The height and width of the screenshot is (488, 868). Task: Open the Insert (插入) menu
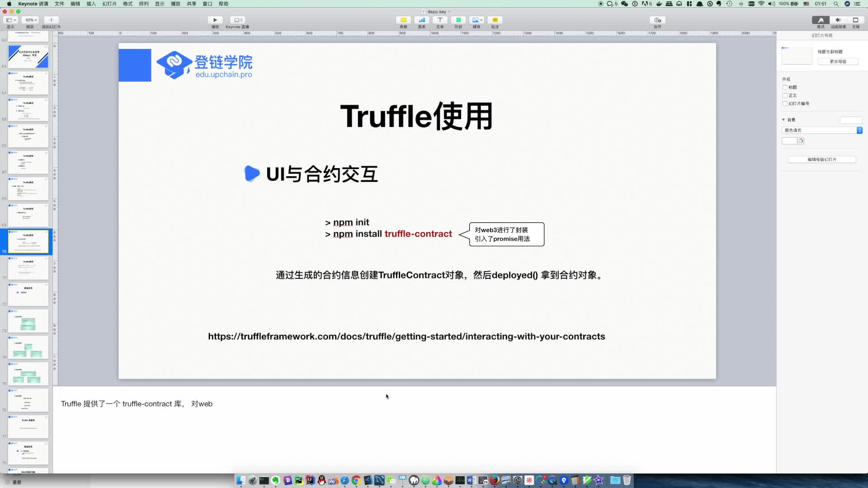click(91, 4)
